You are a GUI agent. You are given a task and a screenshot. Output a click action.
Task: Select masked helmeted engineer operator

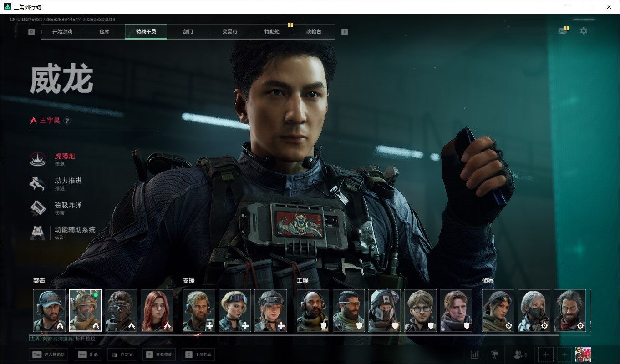click(x=384, y=310)
